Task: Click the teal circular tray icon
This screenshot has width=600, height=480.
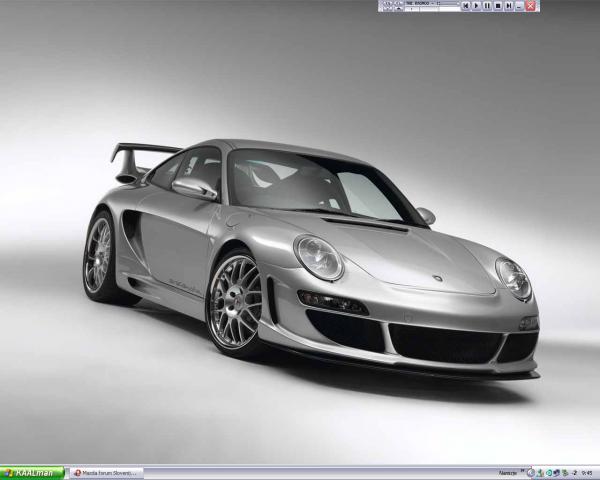Action: click(551, 473)
